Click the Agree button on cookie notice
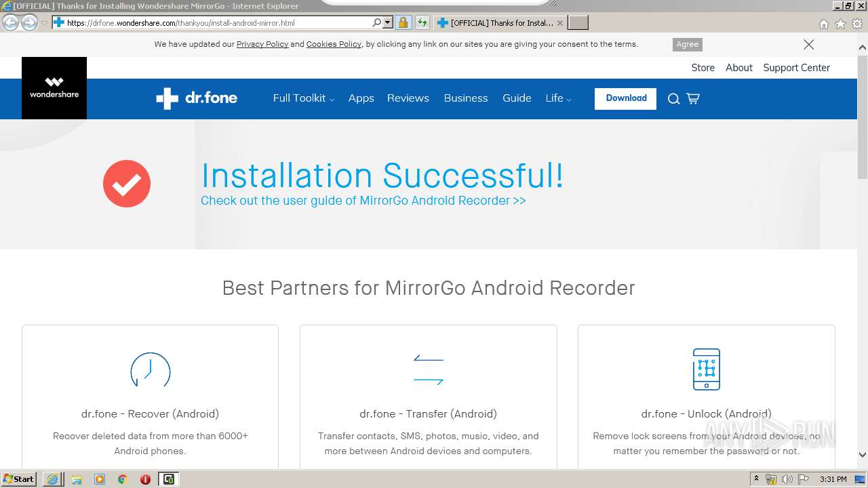This screenshot has width=868, height=488. [x=687, y=44]
